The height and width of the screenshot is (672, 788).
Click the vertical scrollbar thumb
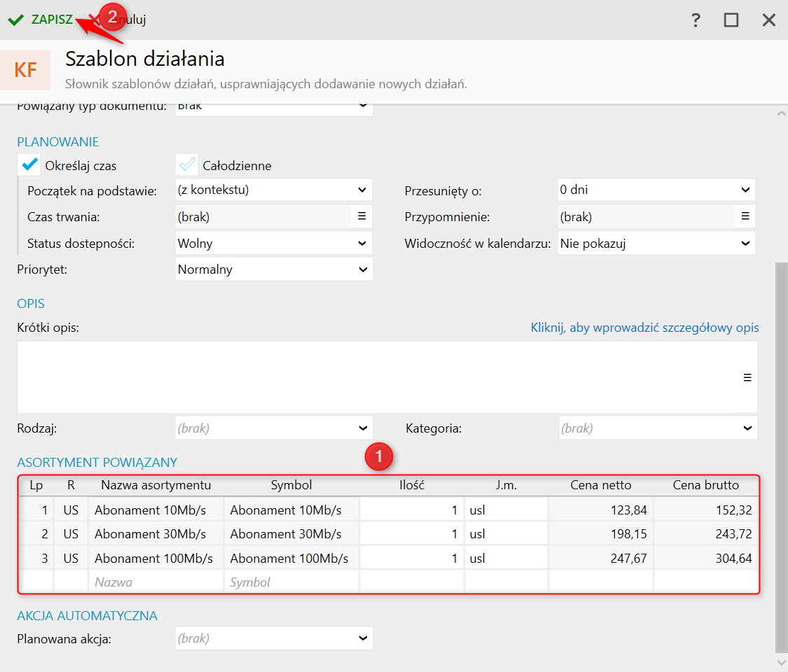point(781,455)
